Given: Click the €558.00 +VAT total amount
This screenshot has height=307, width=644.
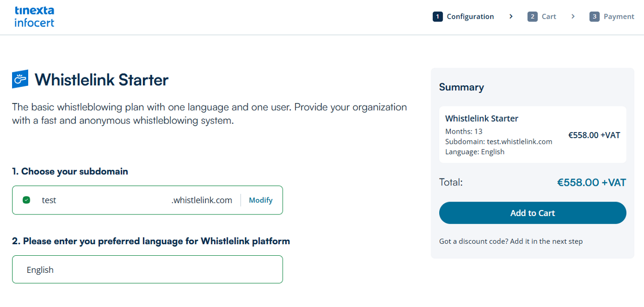Looking at the screenshot, I should coord(591,182).
